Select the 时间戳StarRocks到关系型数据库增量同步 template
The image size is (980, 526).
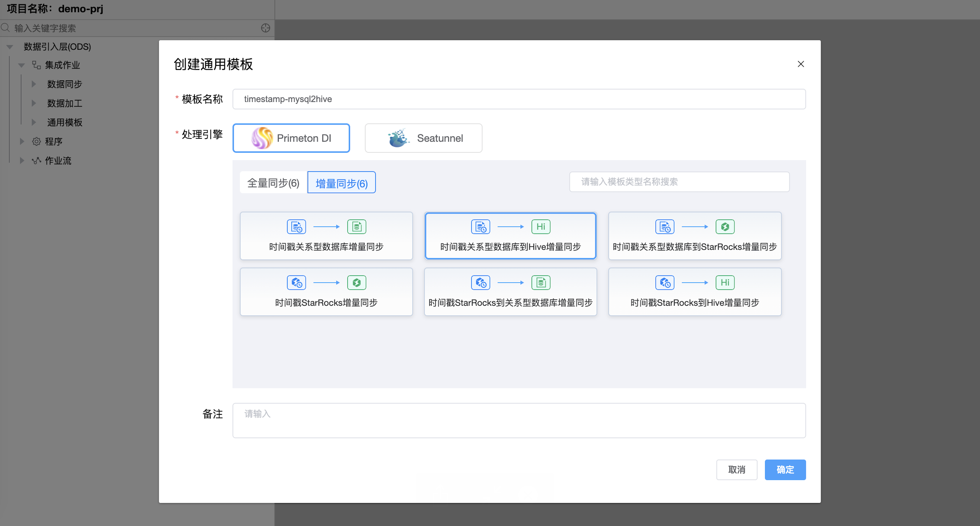[x=510, y=292]
